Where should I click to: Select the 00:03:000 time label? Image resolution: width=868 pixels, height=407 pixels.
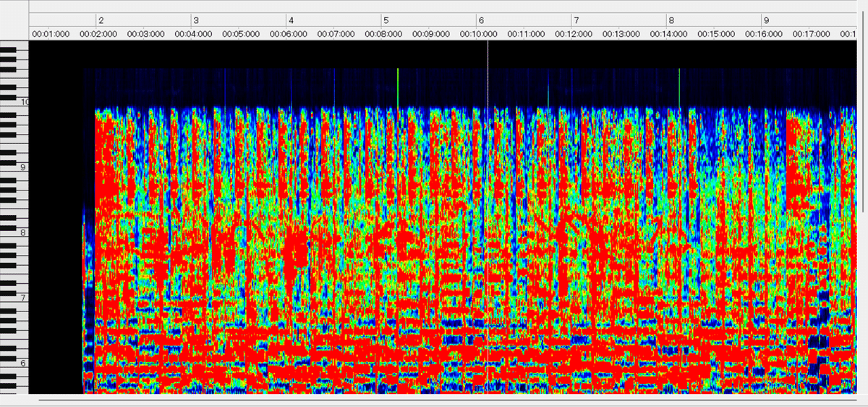tap(146, 33)
